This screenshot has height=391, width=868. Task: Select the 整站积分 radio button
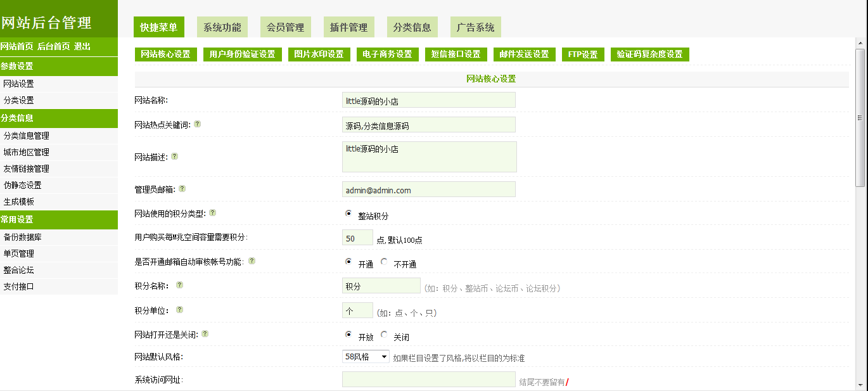[x=348, y=214]
